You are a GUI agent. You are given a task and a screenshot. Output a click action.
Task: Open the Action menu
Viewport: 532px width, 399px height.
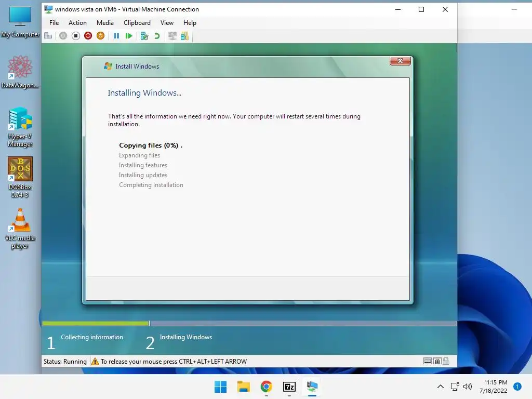[x=77, y=23]
